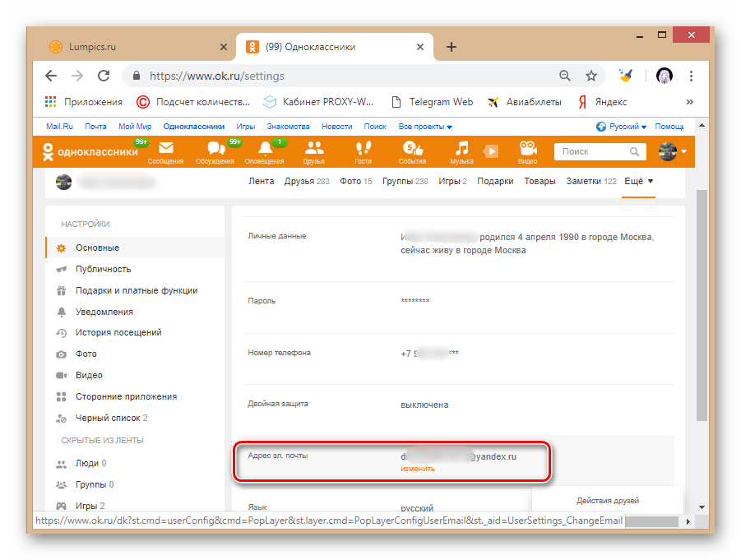
Task: Select the gear icon next to Основные
Action: [61, 248]
